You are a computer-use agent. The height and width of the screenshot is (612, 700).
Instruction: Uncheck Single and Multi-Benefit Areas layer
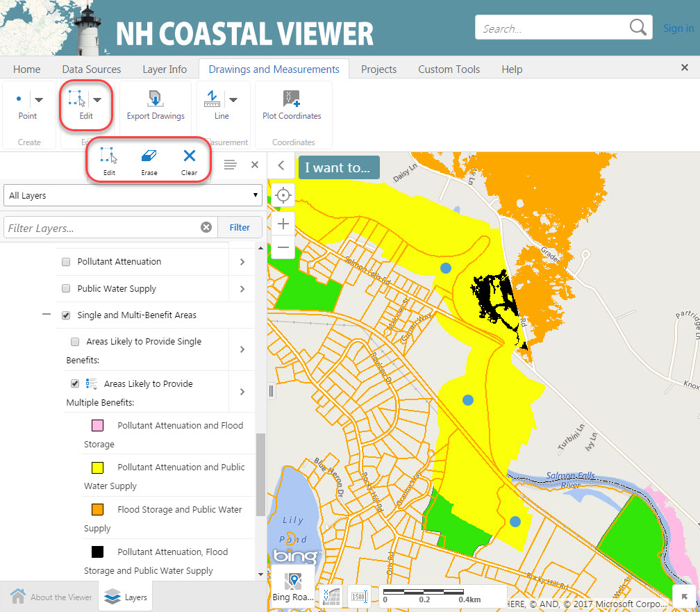click(66, 315)
